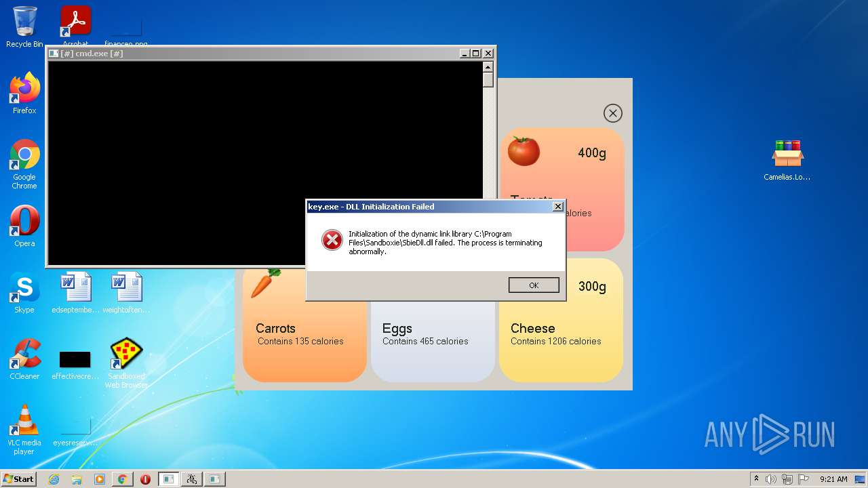Close the food calories app with the circle X
The width and height of the screenshot is (868, 488).
pyautogui.click(x=612, y=113)
